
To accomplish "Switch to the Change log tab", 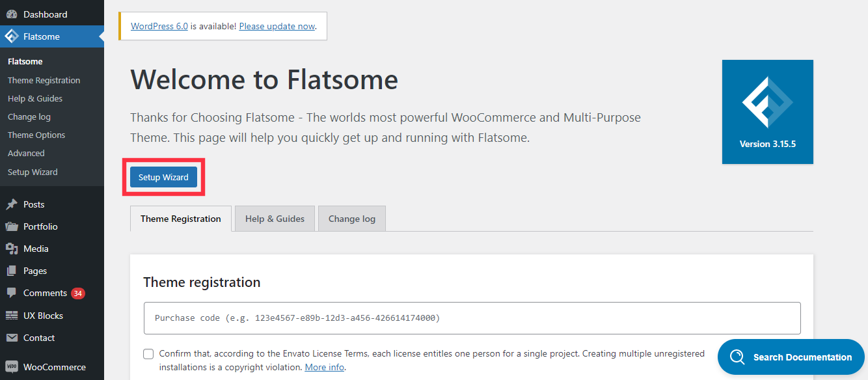I will (352, 219).
